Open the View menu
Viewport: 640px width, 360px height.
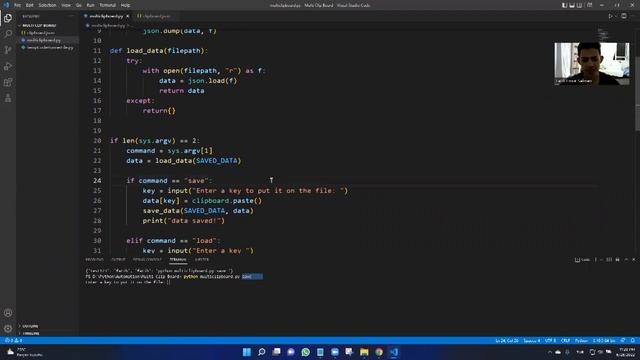pos(66,5)
